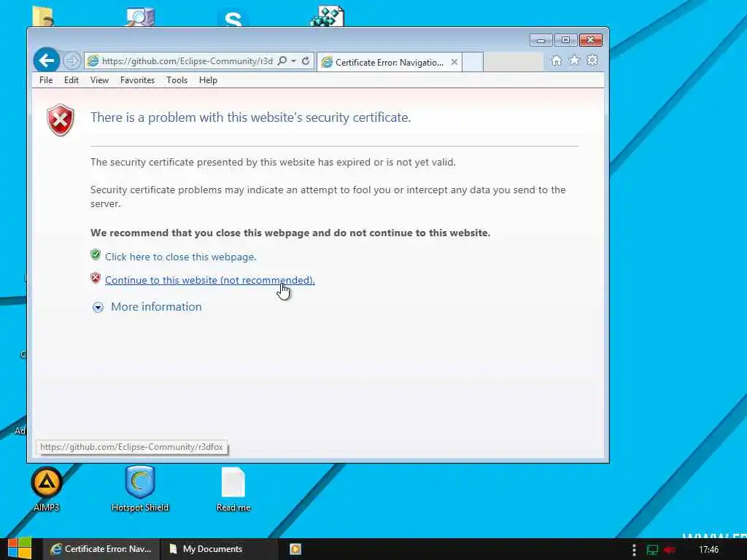747x560 pixels.
Task: Click 'Click here to close this webpage'
Action: pos(181,257)
